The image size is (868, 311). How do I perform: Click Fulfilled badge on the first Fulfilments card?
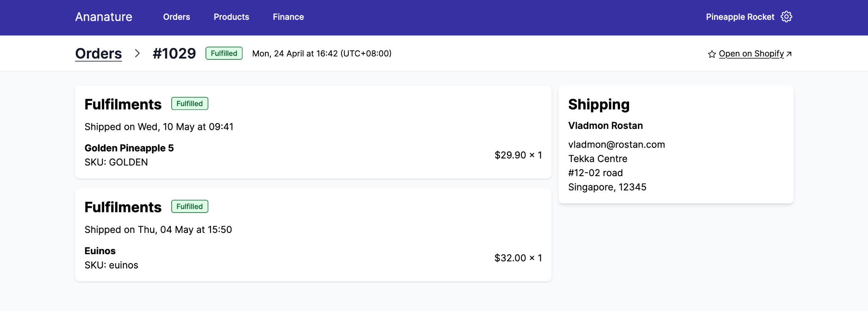pyautogui.click(x=189, y=104)
